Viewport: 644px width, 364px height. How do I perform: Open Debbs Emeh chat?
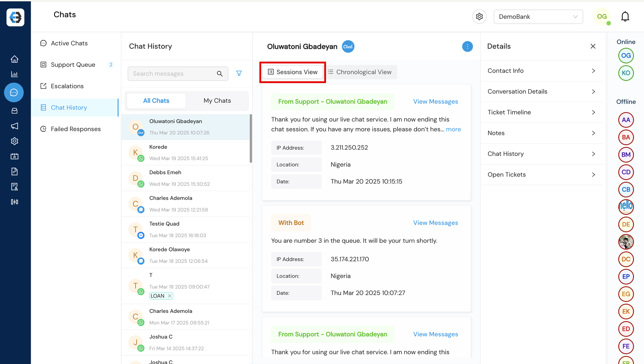[x=185, y=178]
